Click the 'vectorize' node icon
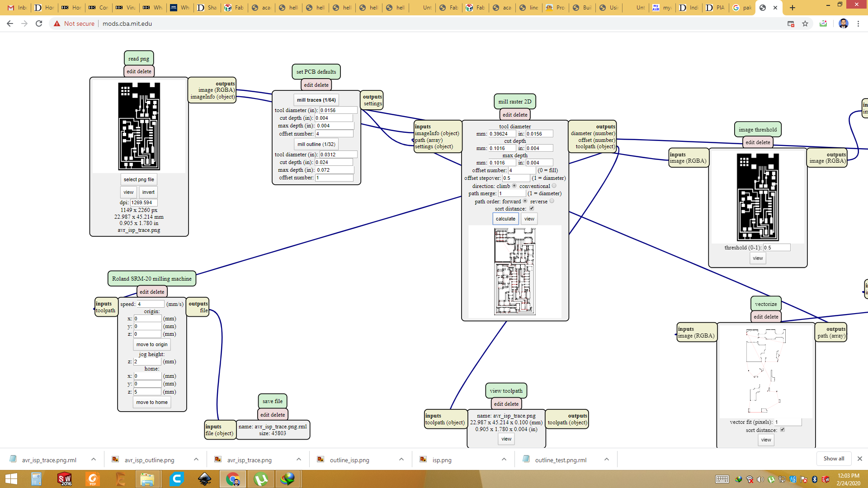The width and height of the screenshot is (868, 488). [766, 303]
